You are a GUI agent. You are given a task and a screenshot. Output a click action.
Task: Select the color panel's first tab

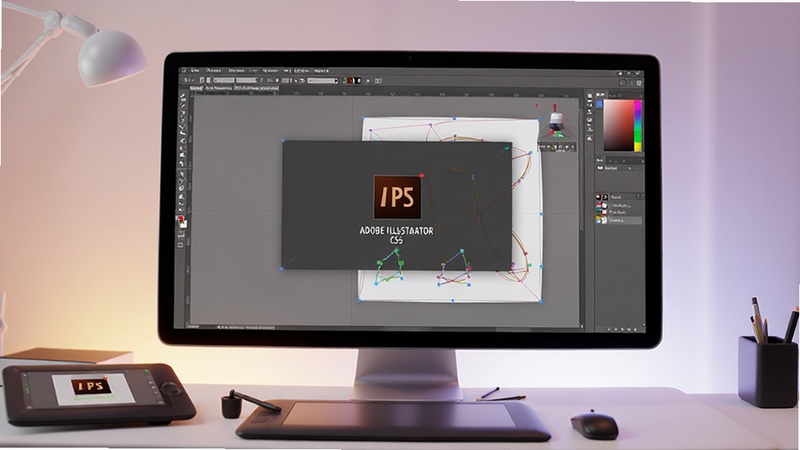point(601,94)
